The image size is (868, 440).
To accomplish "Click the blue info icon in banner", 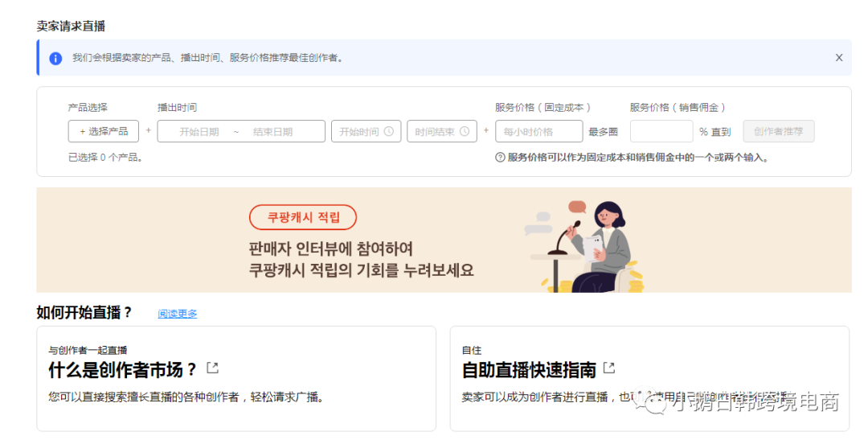I will 55,58.
